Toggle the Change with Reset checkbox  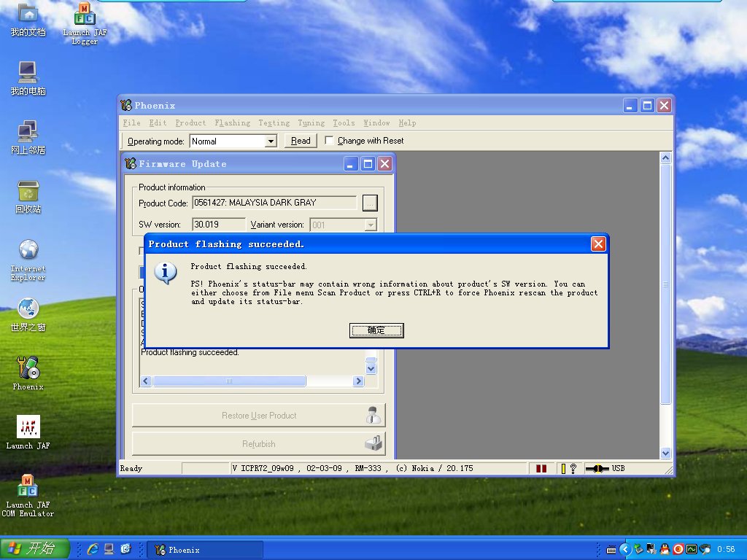(x=329, y=141)
